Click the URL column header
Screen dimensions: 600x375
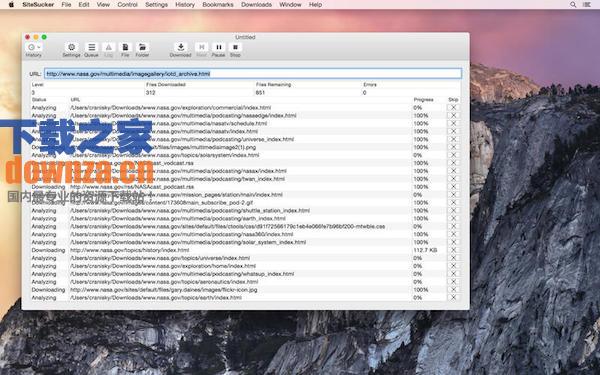point(75,99)
